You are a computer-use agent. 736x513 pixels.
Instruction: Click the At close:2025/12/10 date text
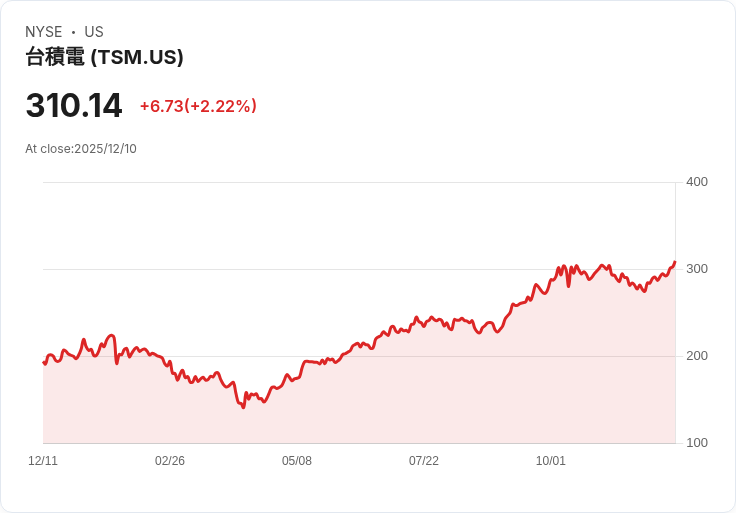(x=81, y=149)
